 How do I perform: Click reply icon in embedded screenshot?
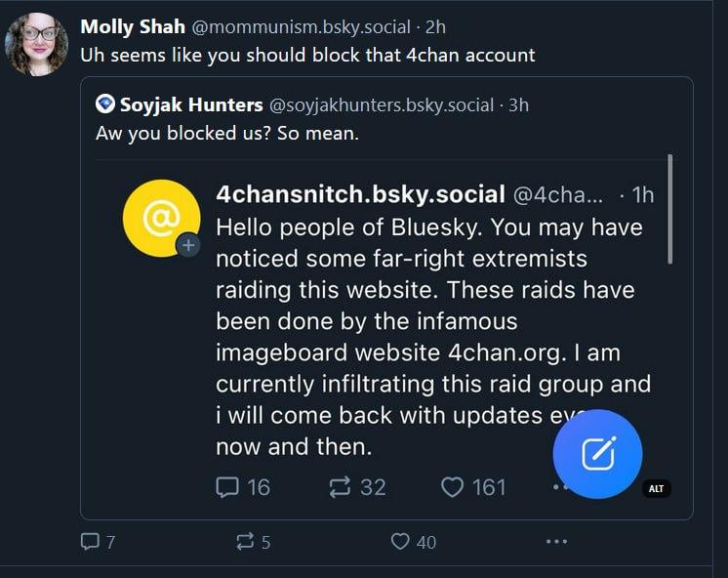[x=226, y=486]
